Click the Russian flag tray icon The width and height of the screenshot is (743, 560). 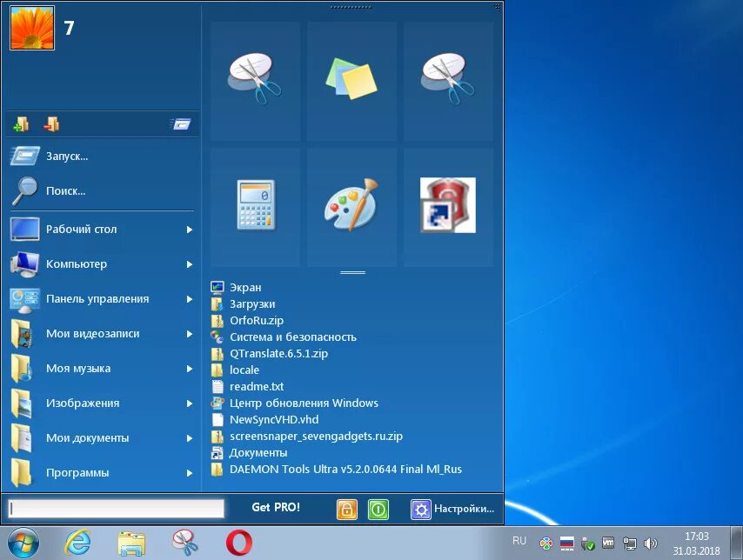point(566,543)
